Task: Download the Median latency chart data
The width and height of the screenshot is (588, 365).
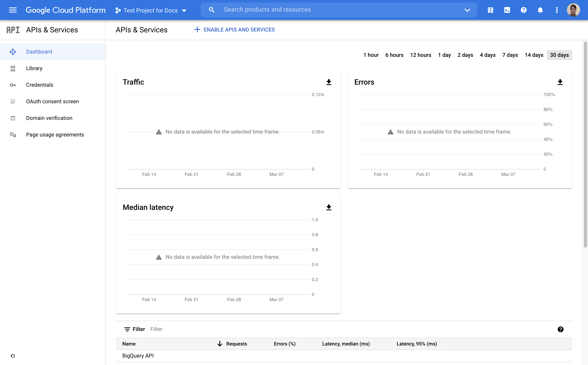Action: click(x=329, y=207)
